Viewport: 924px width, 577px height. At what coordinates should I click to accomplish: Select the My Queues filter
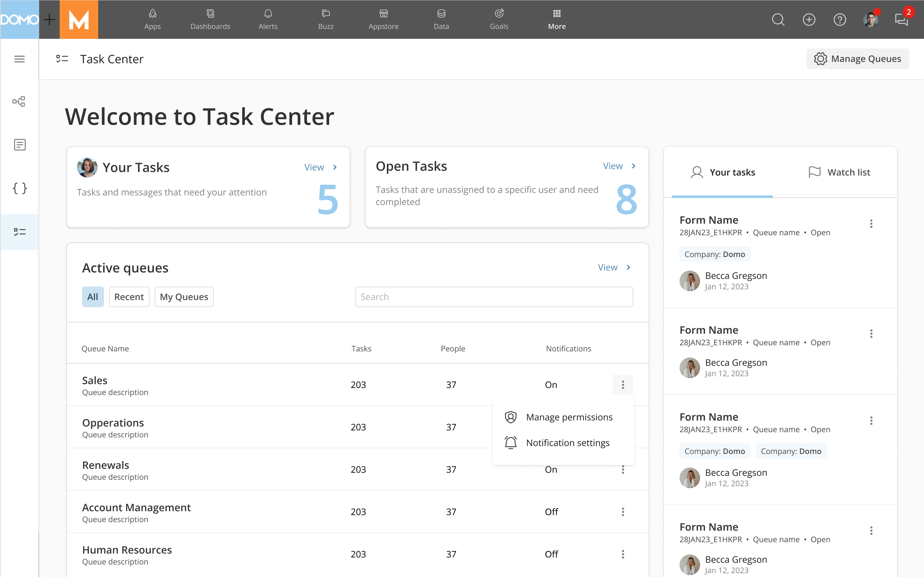pyautogui.click(x=184, y=297)
